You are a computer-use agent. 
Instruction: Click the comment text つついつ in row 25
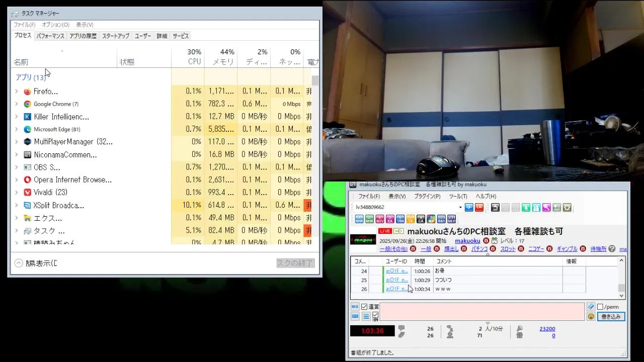click(x=443, y=280)
